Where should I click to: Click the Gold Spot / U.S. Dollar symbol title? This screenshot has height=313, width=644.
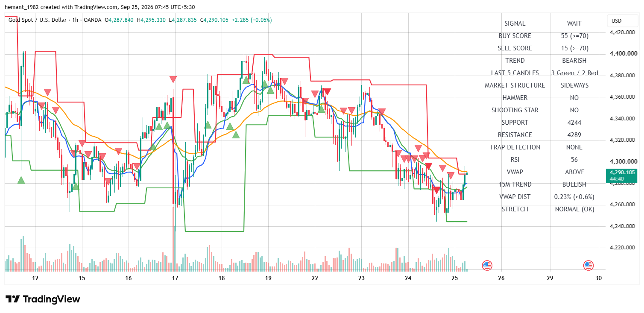point(38,20)
